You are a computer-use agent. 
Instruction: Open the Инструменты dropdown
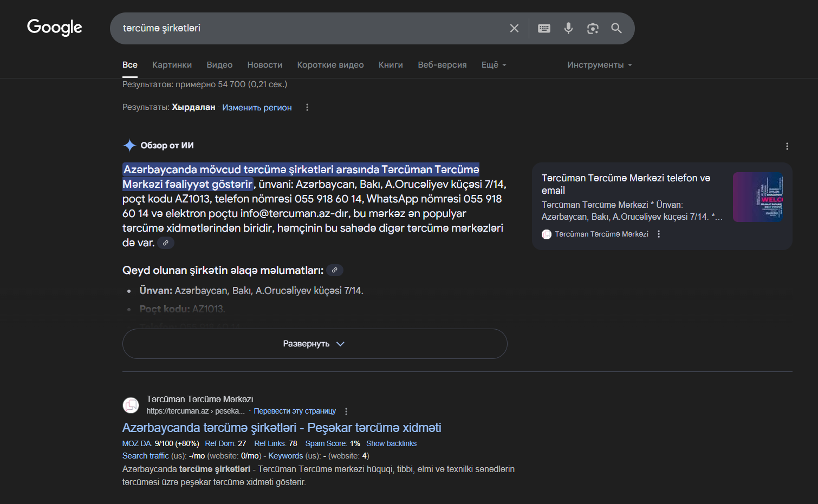(599, 65)
